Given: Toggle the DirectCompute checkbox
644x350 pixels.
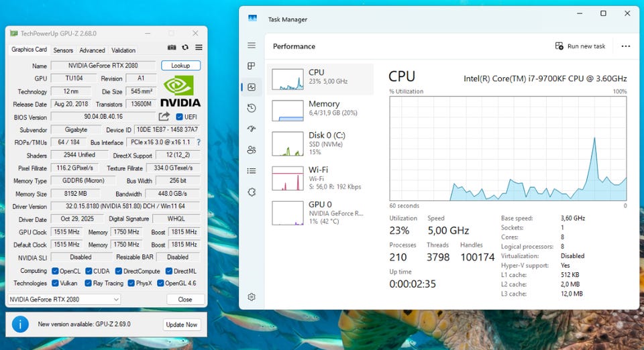Looking at the screenshot, I should (x=119, y=272).
